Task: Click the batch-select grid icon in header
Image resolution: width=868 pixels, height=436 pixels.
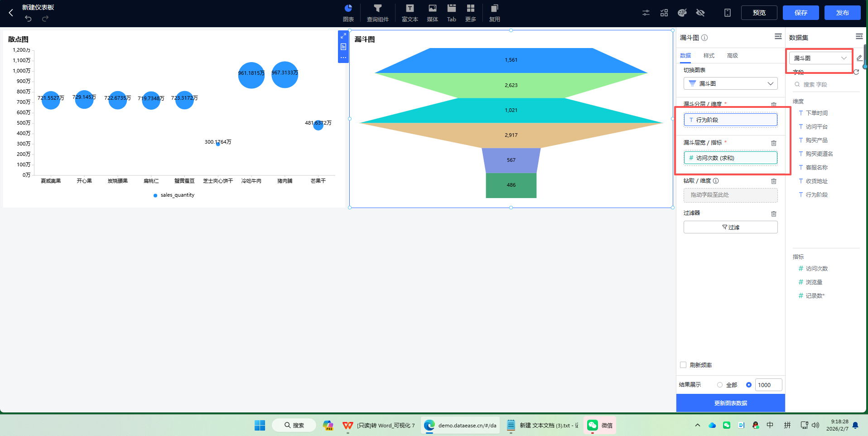Action: coord(664,13)
